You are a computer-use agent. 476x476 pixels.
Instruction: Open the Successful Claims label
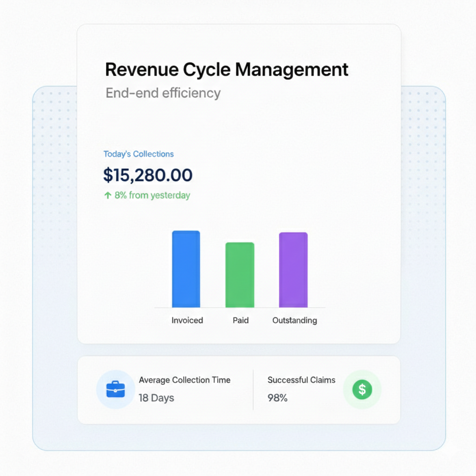pos(301,380)
